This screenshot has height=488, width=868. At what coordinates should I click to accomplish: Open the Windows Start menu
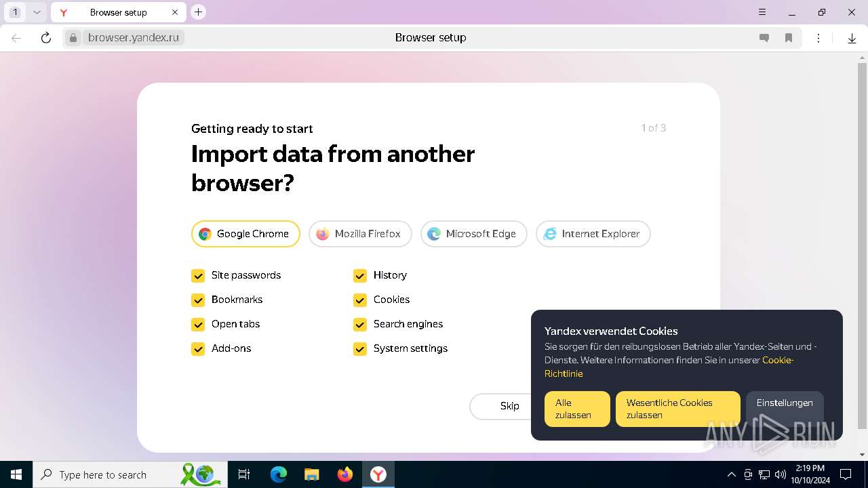tap(16, 474)
